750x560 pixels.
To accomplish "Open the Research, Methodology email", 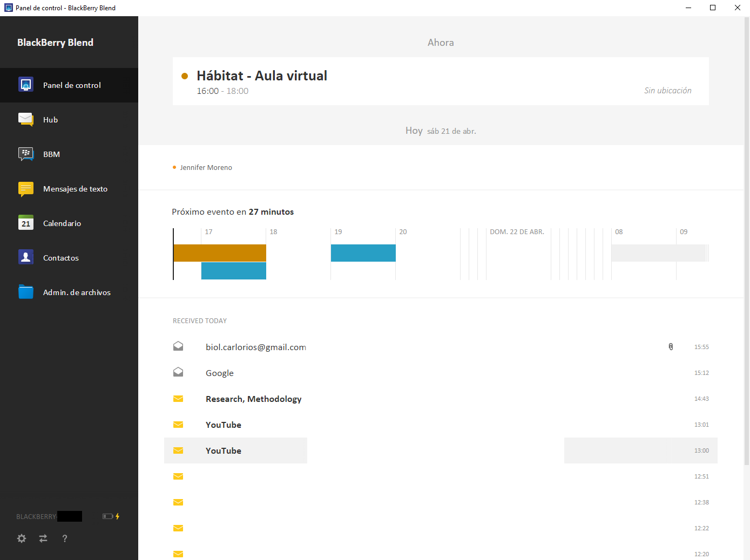I will pos(441,399).
